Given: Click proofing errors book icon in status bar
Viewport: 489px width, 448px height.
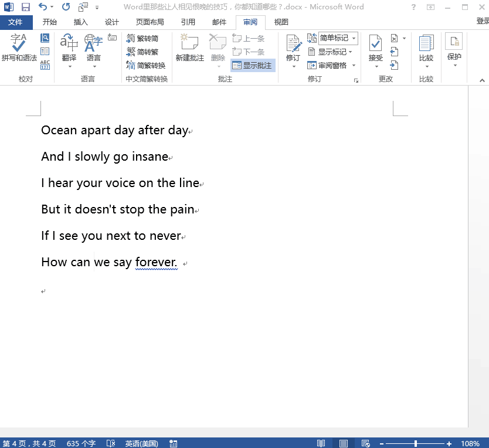Looking at the screenshot, I should click(x=111, y=443).
